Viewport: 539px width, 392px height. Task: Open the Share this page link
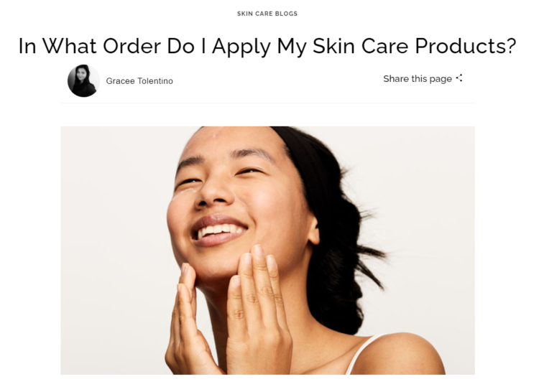click(423, 78)
